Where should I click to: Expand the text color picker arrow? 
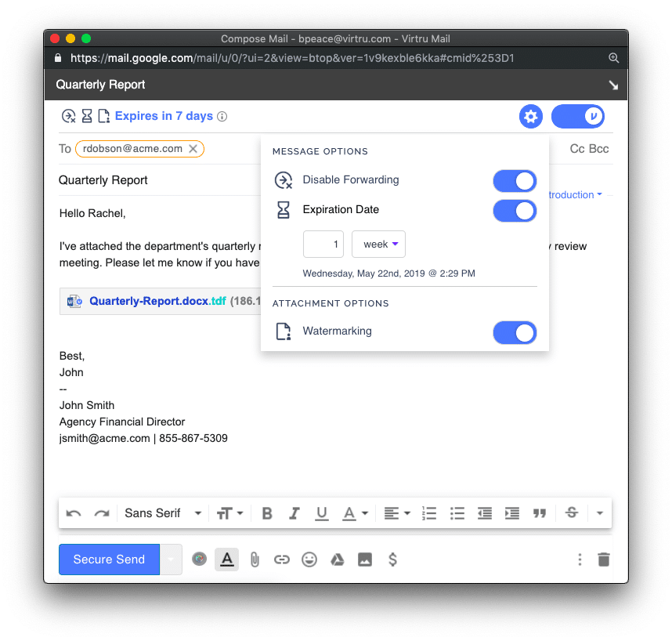pos(363,513)
